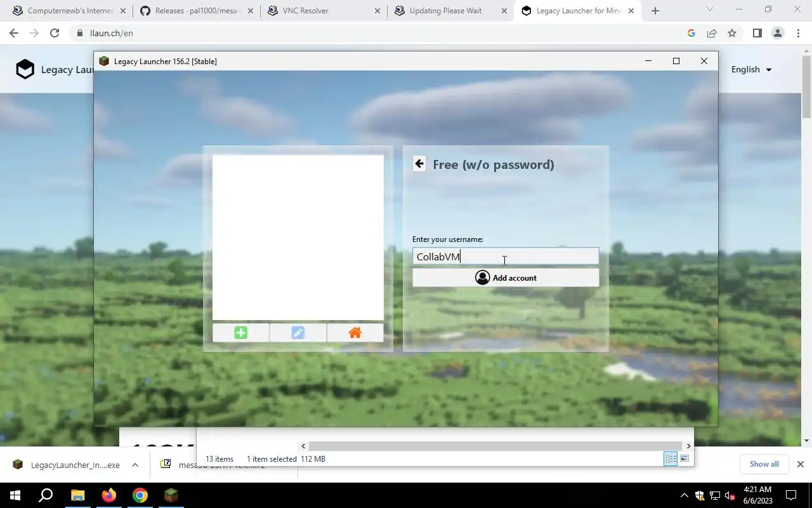Screen dimensions: 812x508
Task: Open the Windows notification center
Action: [791, 495]
